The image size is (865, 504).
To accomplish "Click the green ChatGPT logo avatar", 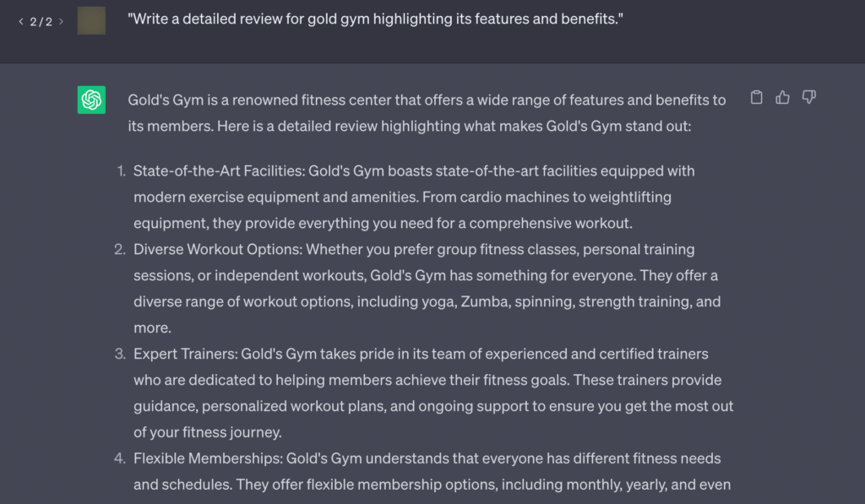I will (x=91, y=100).
